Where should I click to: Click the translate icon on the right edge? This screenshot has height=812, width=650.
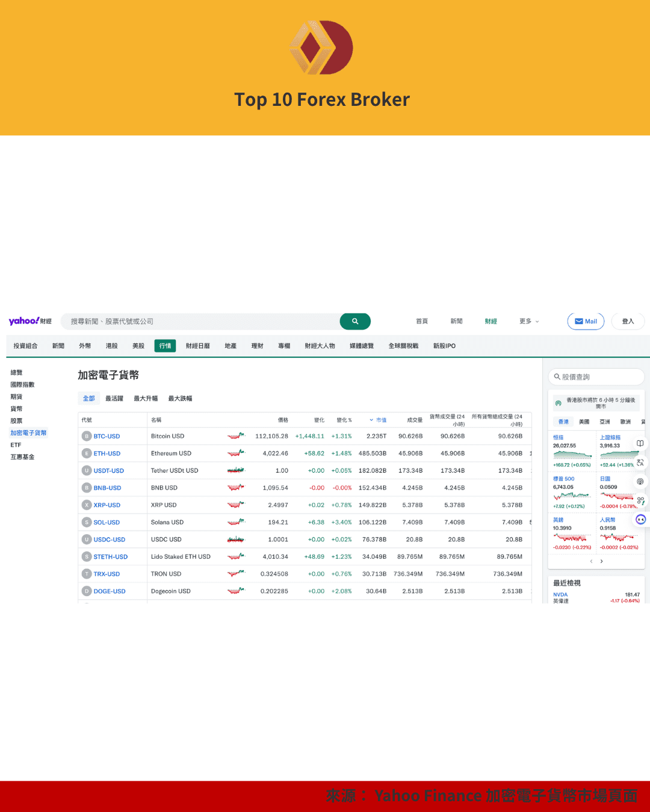640,463
